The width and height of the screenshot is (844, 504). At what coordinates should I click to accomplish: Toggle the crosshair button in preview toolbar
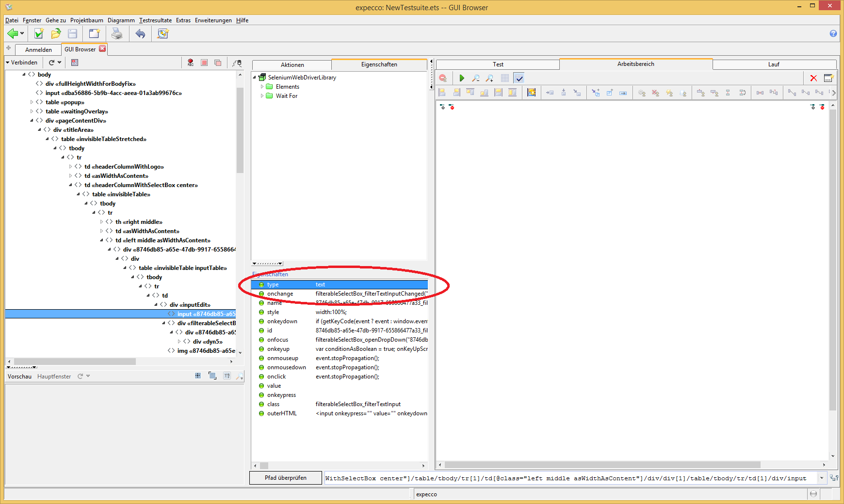(198, 376)
